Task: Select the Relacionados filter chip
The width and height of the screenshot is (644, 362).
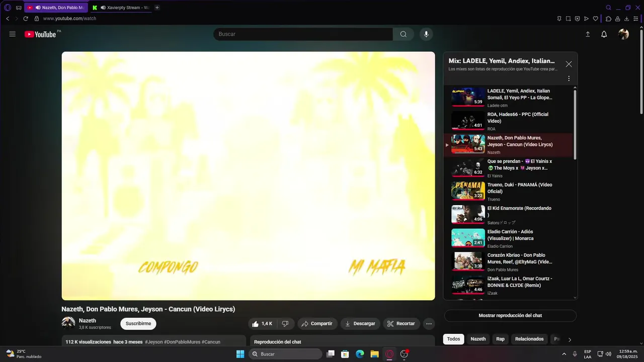Action: click(x=529, y=339)
